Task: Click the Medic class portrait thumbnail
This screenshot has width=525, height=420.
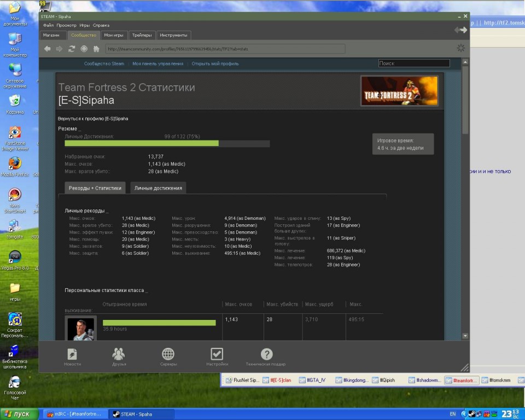Action: 81,328
